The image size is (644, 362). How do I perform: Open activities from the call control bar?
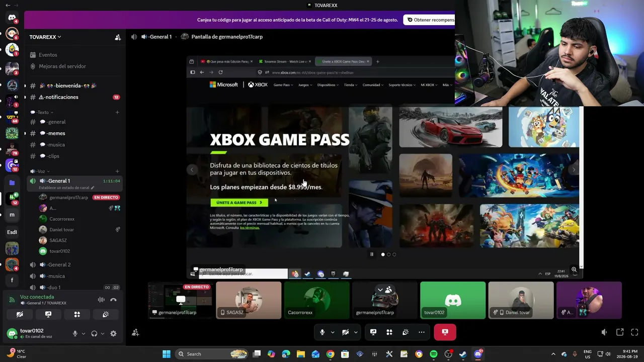coord(389,332)
